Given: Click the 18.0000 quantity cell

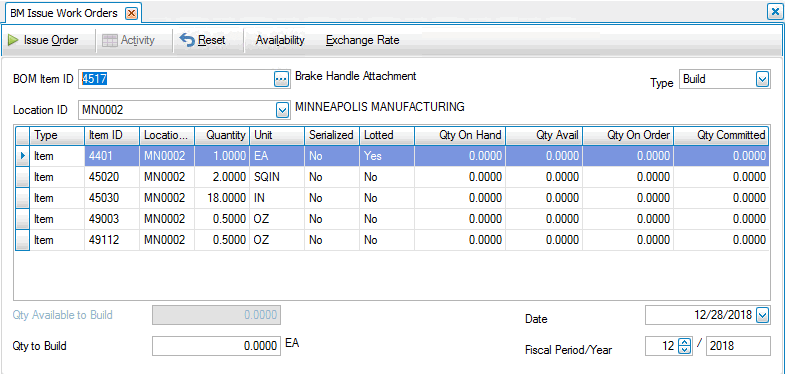Looking at the screenshot, I should (222, 198).
